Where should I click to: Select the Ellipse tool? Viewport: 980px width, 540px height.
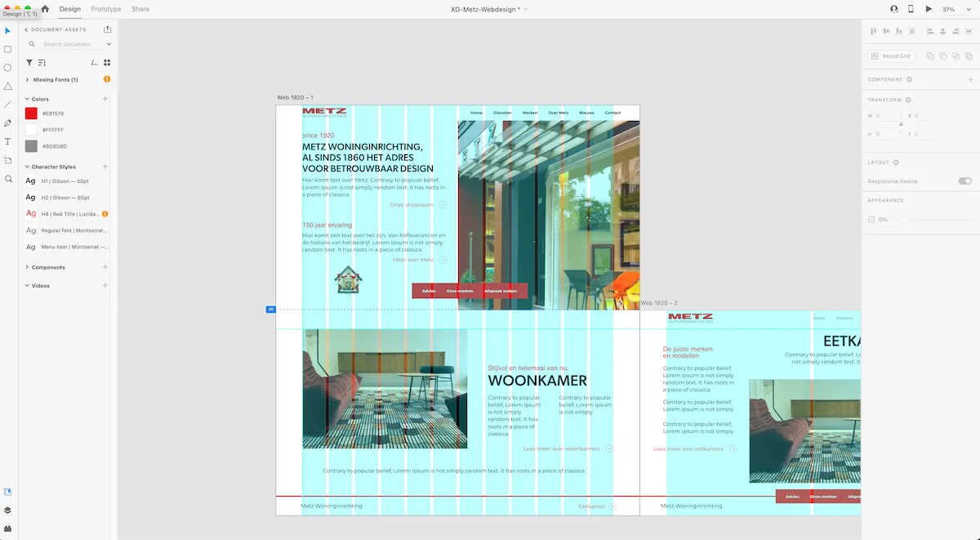click(x=8, y=68)
